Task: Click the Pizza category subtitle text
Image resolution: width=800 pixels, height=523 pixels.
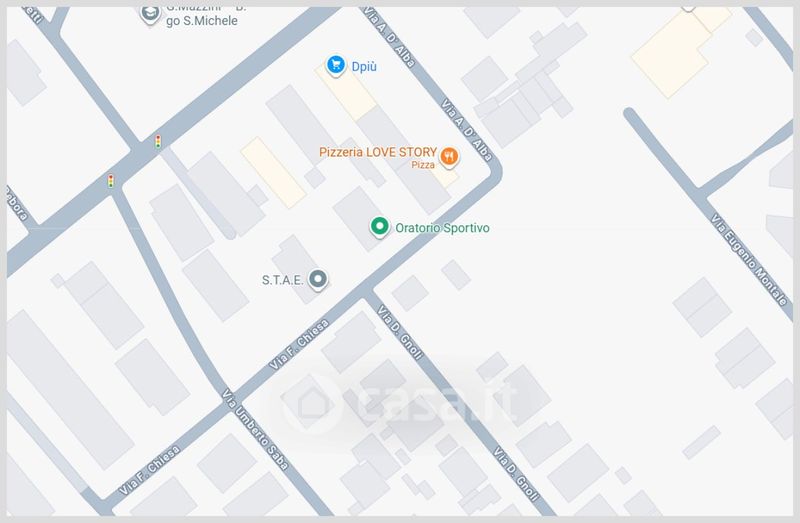Action: click(423, 165)
